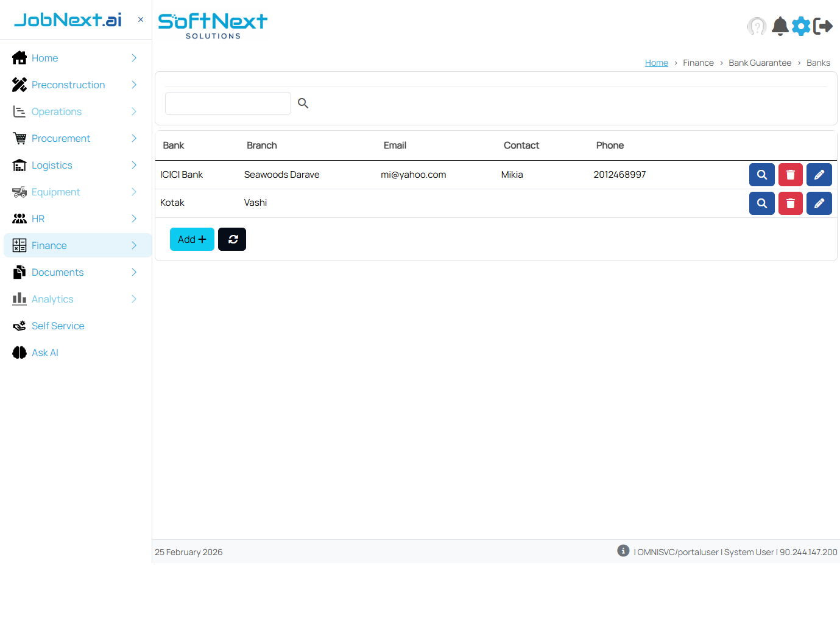Image resolution: width=840 pixels, height=630 pixels.
Task: Collapse the sidebar with the X icon
Action: 141,19
